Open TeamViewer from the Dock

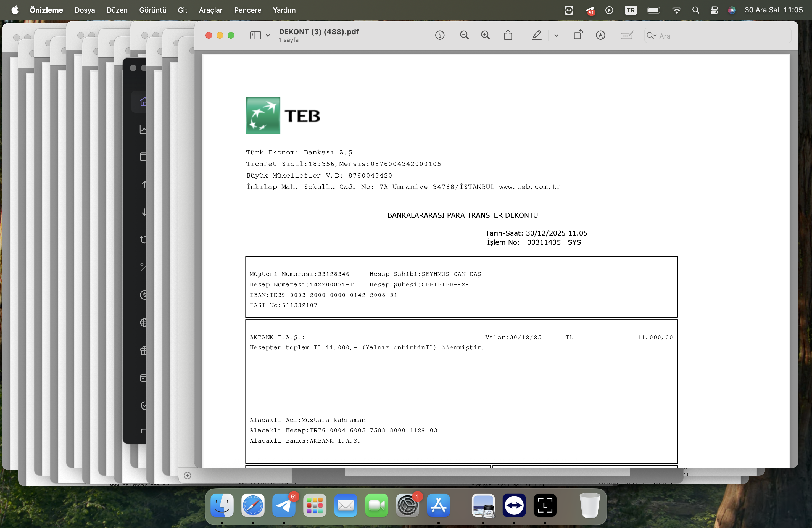tap(514, 505)
